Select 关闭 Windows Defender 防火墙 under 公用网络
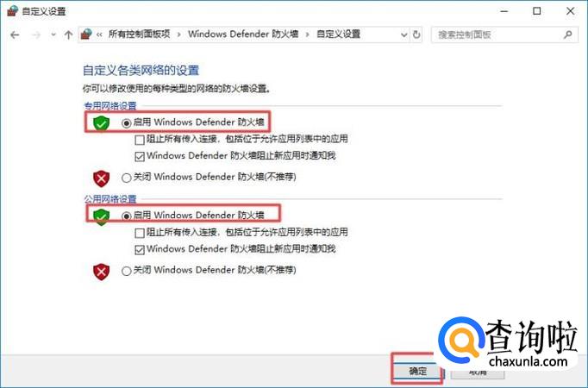The height and width of the screenshot is (388, 588). tap(128, 271)
